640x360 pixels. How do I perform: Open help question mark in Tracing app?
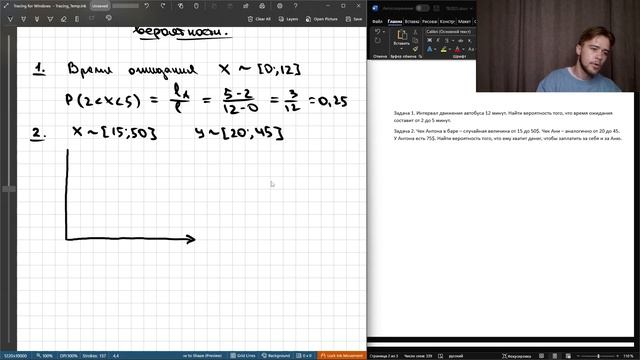pos(296,6)
